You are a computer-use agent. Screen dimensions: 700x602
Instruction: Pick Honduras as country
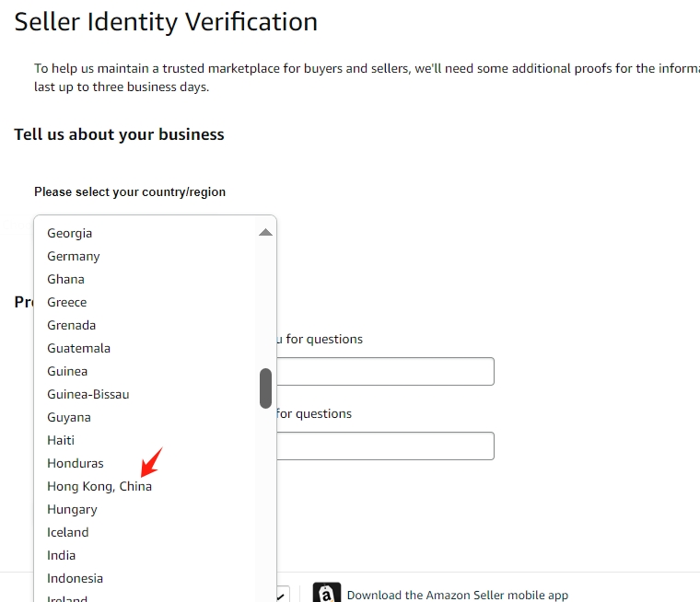pyautogui.click(x=76, y=463)
